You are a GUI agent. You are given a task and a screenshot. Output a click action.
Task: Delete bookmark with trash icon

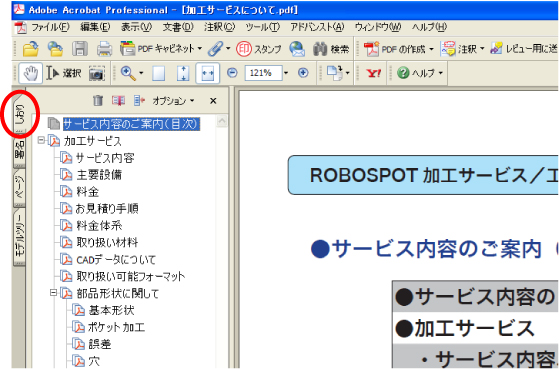coord(98,101)
